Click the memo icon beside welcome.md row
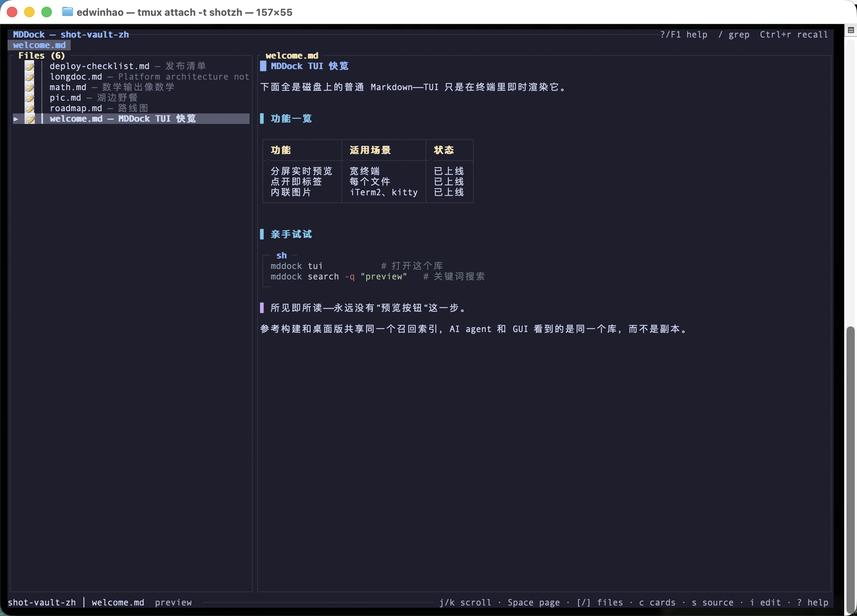Screen dimensions: 857x616 tap(30, 119)
